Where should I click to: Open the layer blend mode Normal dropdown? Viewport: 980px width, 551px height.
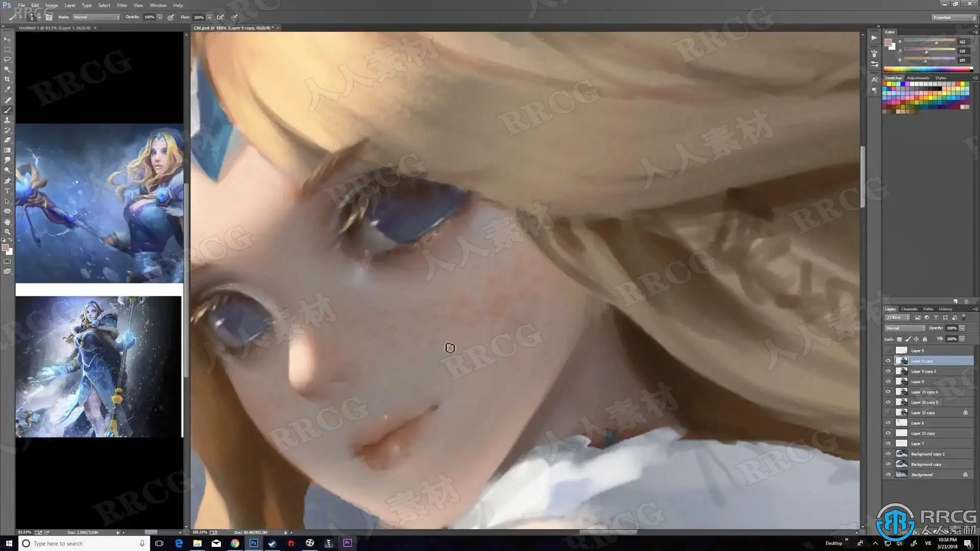[905, 328]
